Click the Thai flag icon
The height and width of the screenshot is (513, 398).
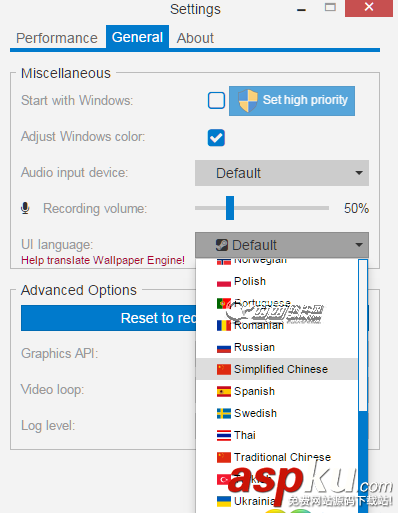tap(224, 435)
